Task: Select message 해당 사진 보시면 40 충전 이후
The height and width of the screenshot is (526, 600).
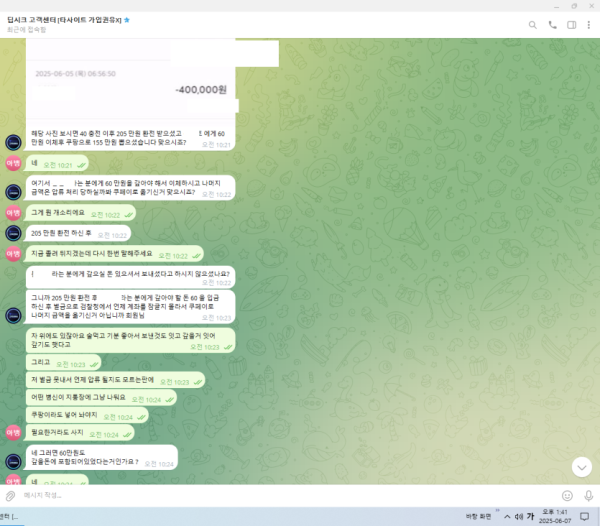Action: tap(130, 138)
